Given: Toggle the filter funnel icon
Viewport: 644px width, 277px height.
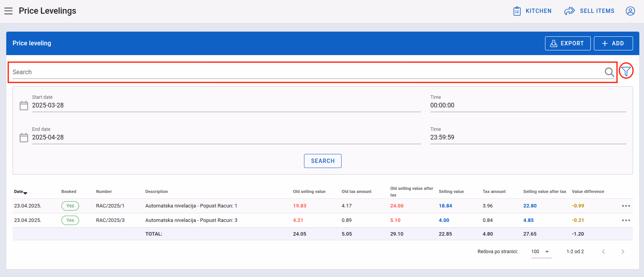Looking at the screenshot, I should click(x=626, y=71).
